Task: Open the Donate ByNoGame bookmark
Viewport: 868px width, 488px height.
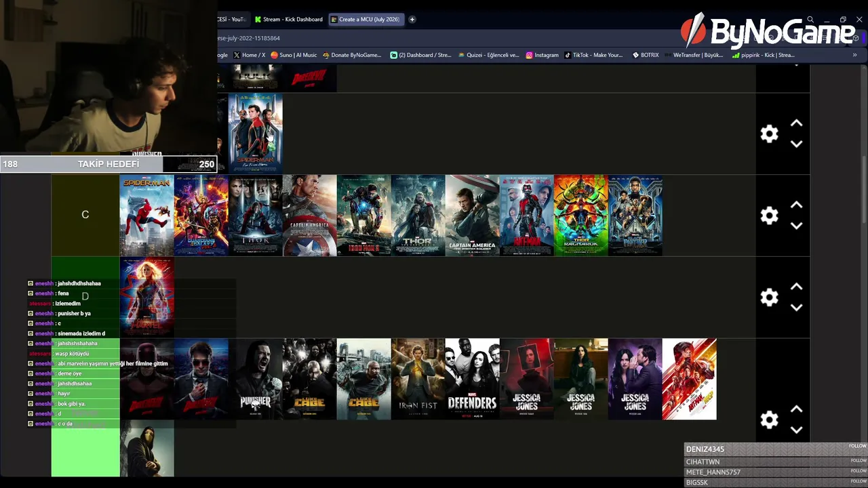Action: click(352, 55)
